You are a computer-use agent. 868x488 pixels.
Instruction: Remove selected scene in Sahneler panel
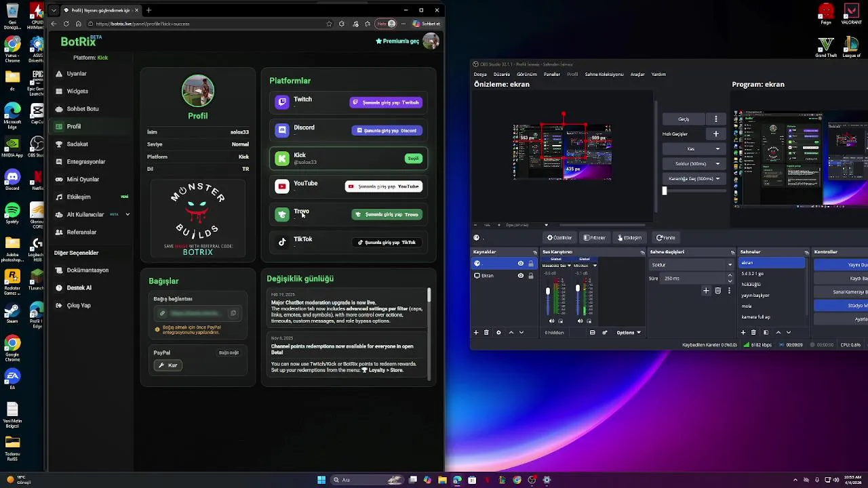point(753,332)
